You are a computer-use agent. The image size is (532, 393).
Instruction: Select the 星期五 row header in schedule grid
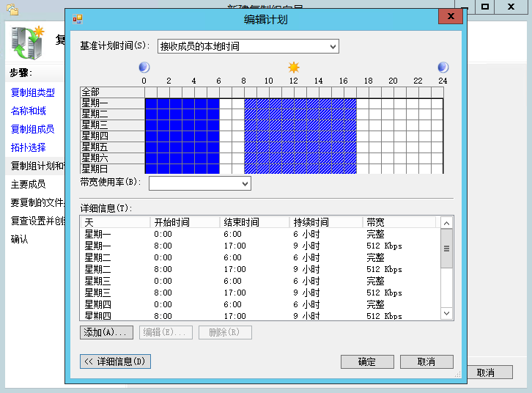(x=112, y=147)
